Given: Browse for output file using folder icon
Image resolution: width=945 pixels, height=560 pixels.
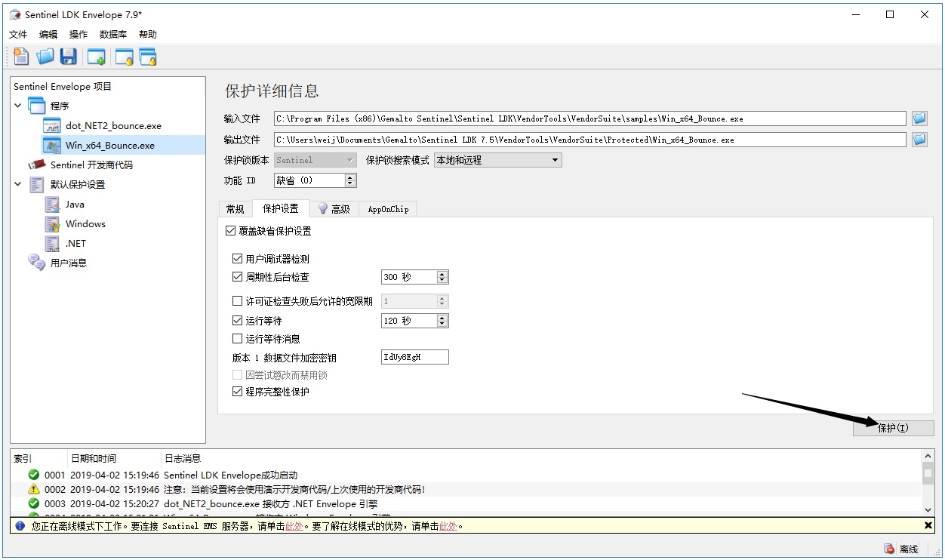Looking at the screenshot, I should [919, 140].
